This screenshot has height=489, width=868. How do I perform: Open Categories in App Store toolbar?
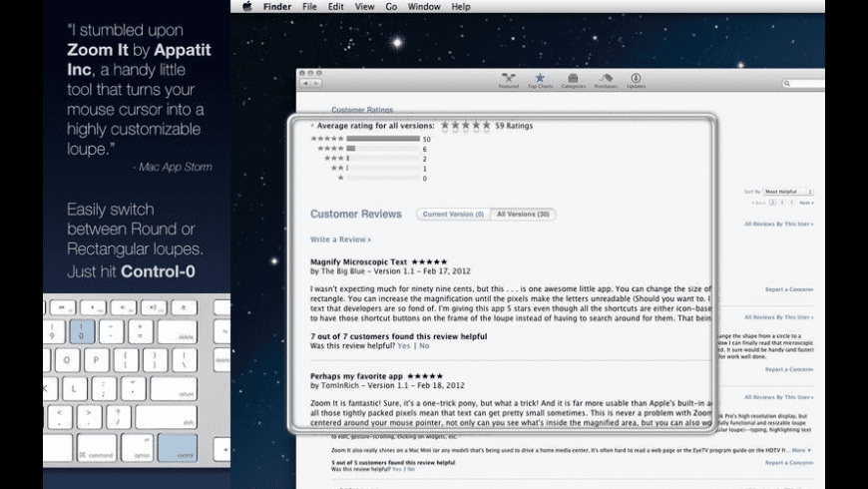(573, 81)
